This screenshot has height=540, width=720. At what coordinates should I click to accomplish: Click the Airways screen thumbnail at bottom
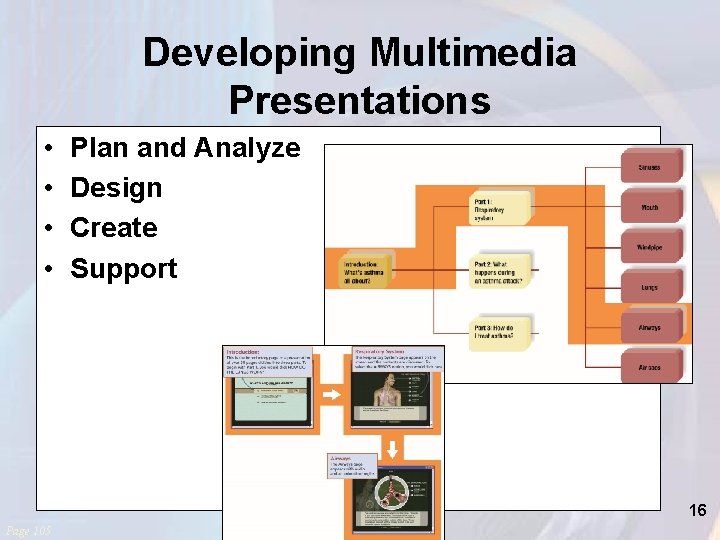(x=393, y=500)
